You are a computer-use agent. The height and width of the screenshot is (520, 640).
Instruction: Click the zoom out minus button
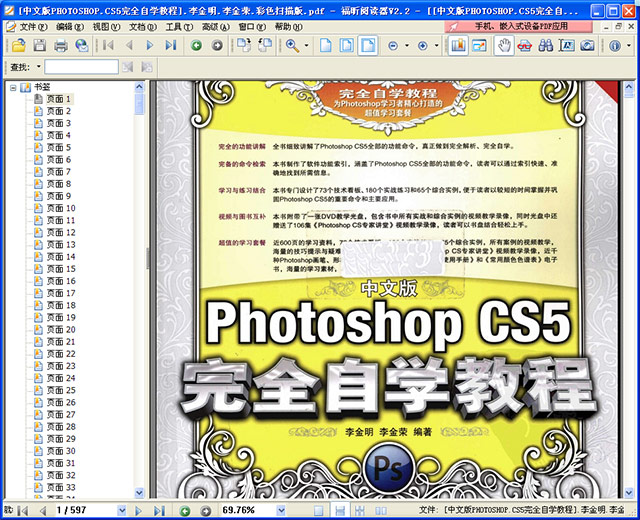393,45
